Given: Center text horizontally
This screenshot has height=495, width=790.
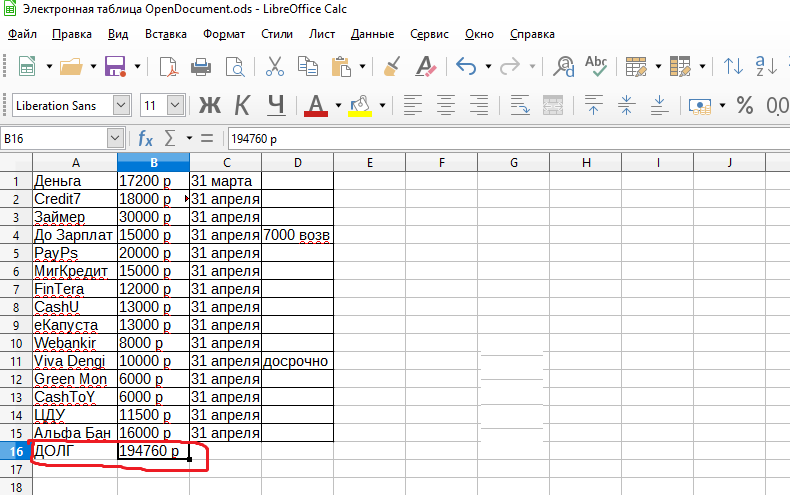Looking at the screenshot, I should [446, 106].
